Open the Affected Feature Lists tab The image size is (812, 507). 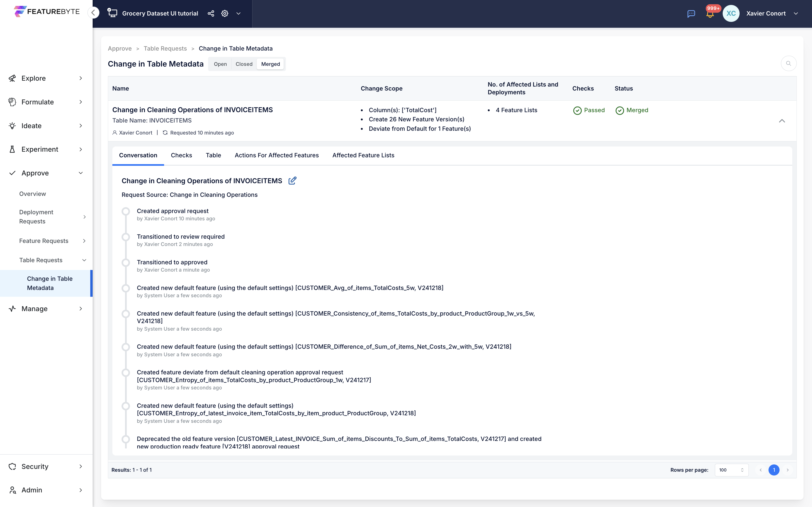[363, 155]
